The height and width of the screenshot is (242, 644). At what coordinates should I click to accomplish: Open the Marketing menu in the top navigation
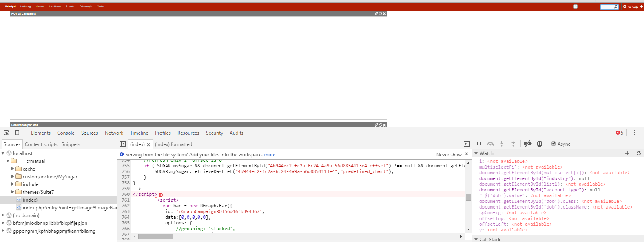(x=25, y=7)
